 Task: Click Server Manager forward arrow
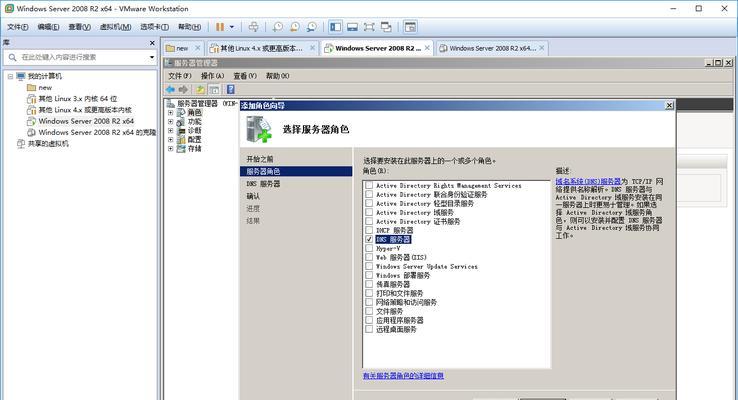coord(184,89)
